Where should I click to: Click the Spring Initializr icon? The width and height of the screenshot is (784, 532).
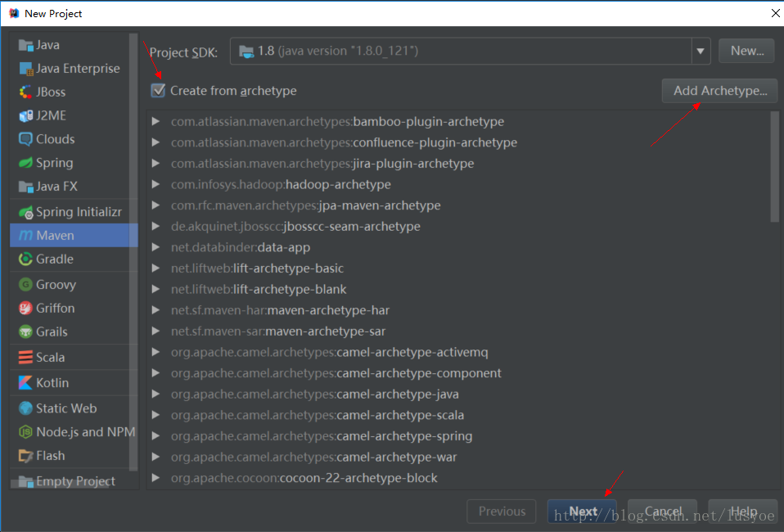coord(25,213)
